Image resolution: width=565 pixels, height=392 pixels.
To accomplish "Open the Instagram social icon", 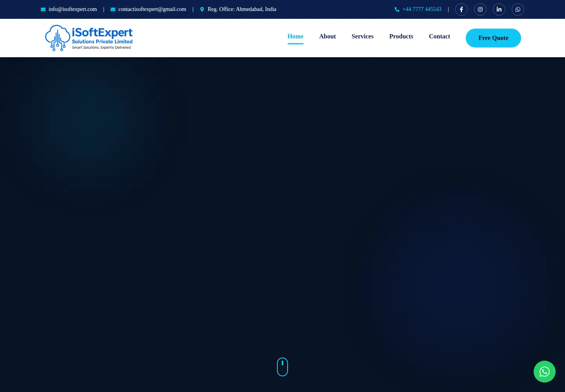I will pyautogui.click(x=480, y=9).
